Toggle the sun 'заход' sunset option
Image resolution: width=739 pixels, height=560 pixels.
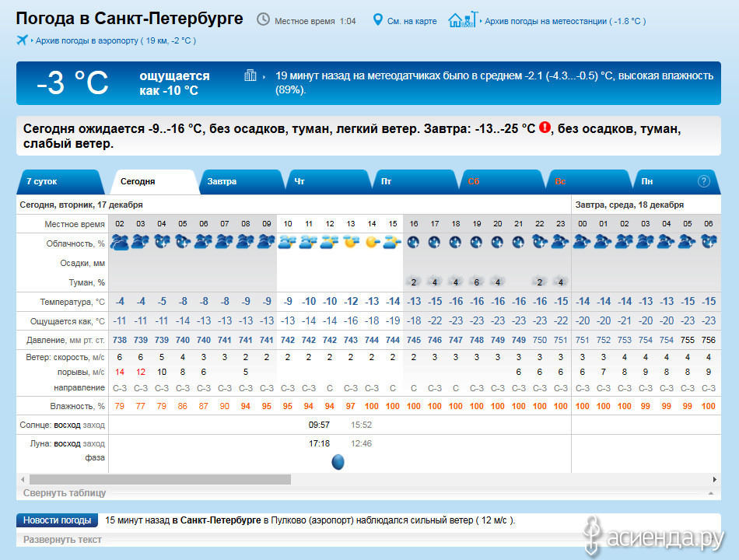click(94, 425)
